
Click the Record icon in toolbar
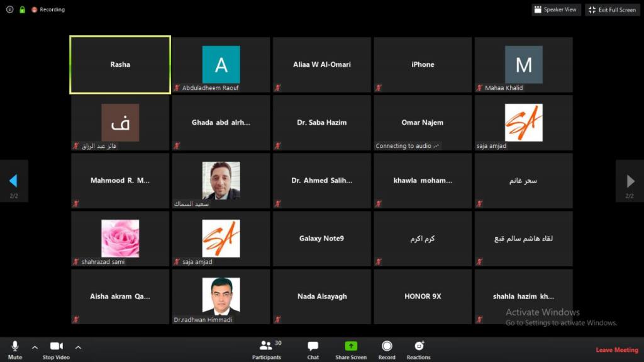tap(387, 346)
